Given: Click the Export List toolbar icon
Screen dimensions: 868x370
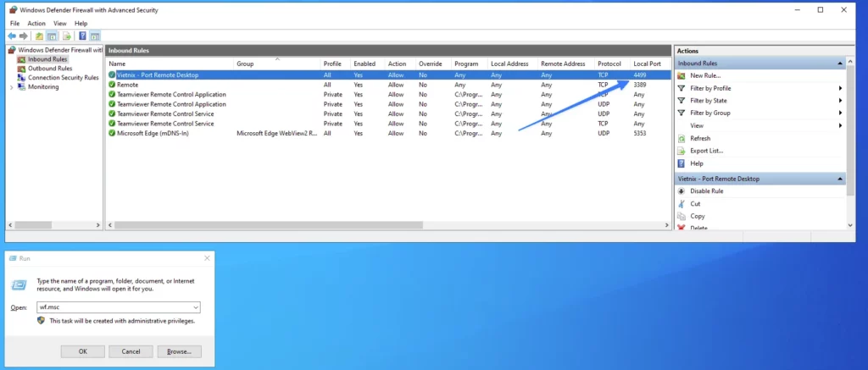Looking at the screenshot, I should point(66,36).
